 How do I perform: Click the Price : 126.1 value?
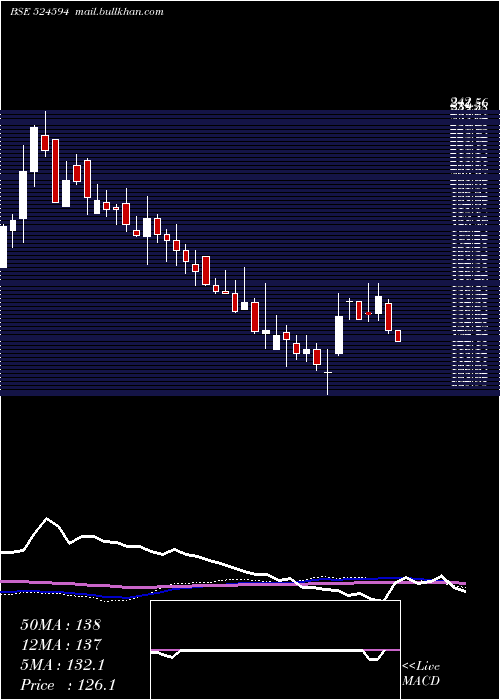coord(68,685)
